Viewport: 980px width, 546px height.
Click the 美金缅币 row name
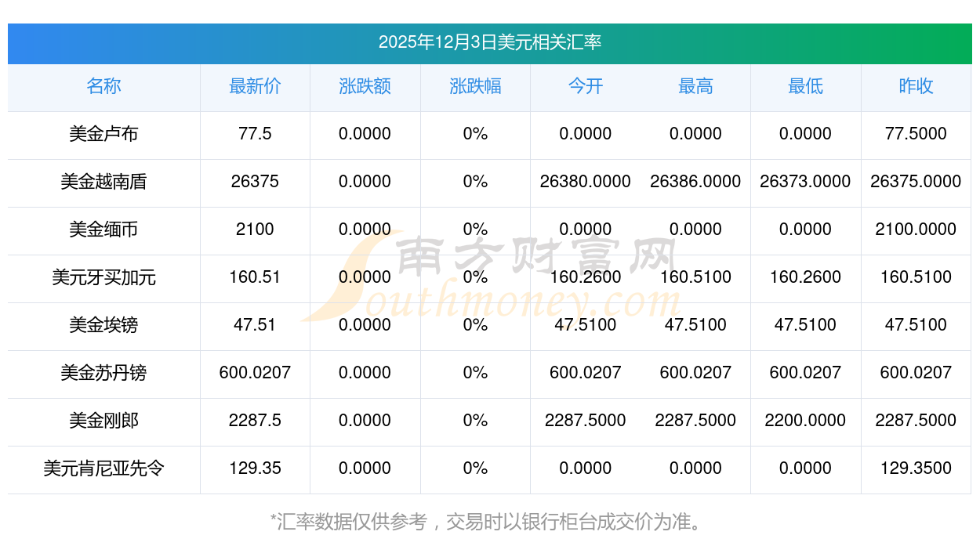[103, 230]
